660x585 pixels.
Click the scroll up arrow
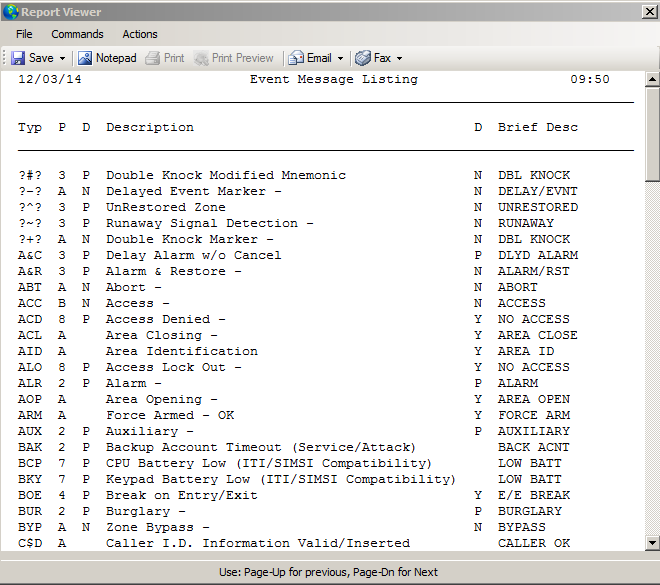(x=652, y=79)
